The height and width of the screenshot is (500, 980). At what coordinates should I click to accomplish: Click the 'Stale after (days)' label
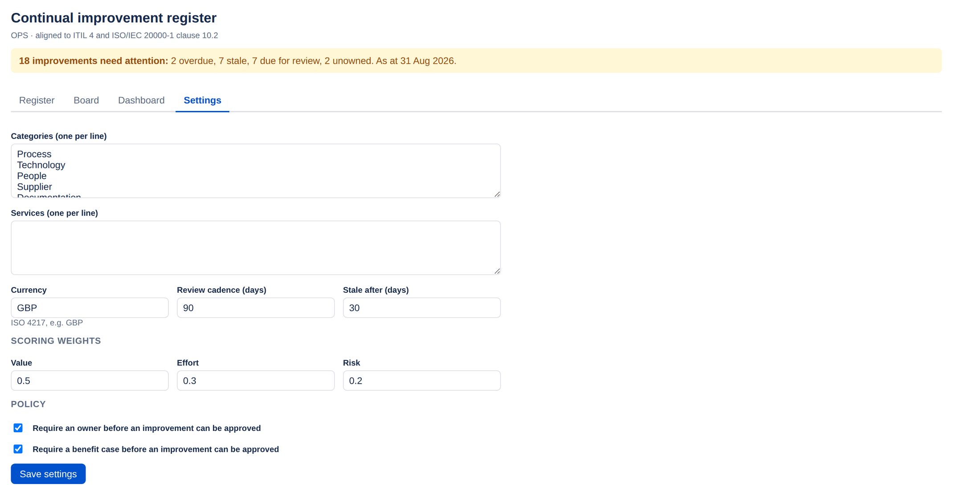coord(376,290)
